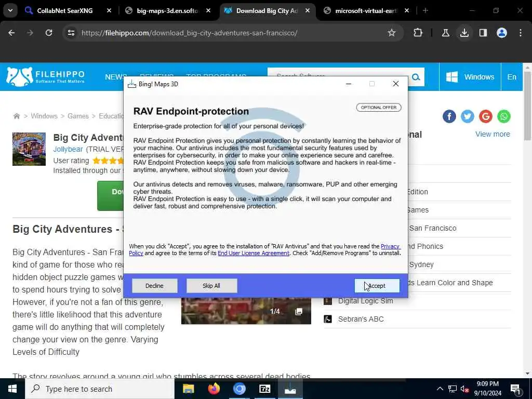This screenshot has width=532, height=399.
Task: Open Chrome Labs flask icon
Action: coord(445,33)
